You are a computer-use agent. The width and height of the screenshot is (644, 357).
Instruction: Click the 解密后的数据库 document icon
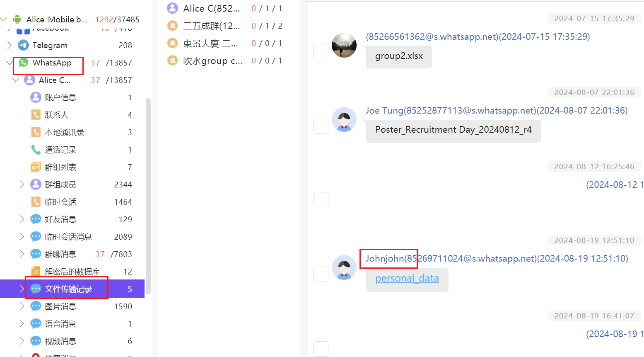pyautogui.click(x=36, y=272)
